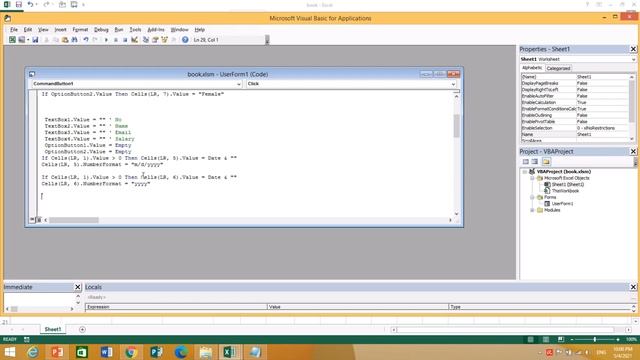Open the Insert UserForm icon dropdown arrow
This screenshot has width=640, height=360.
click(x=28, y=40)
